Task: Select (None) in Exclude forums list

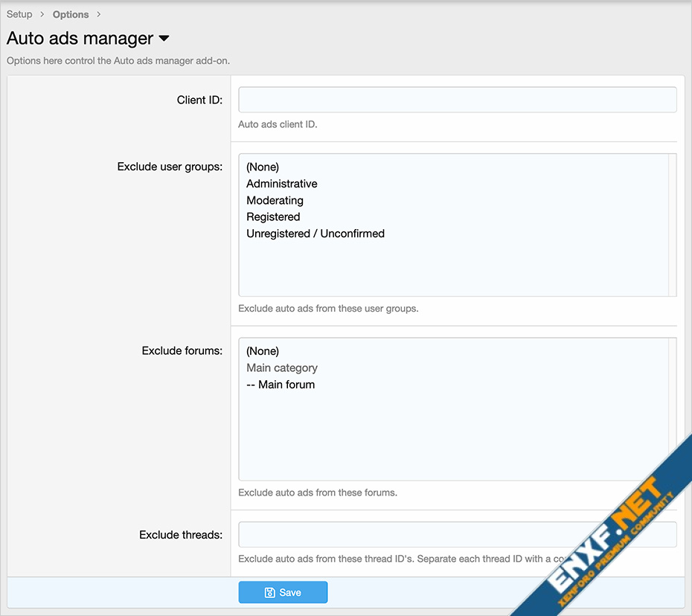Action: point(263,351)
